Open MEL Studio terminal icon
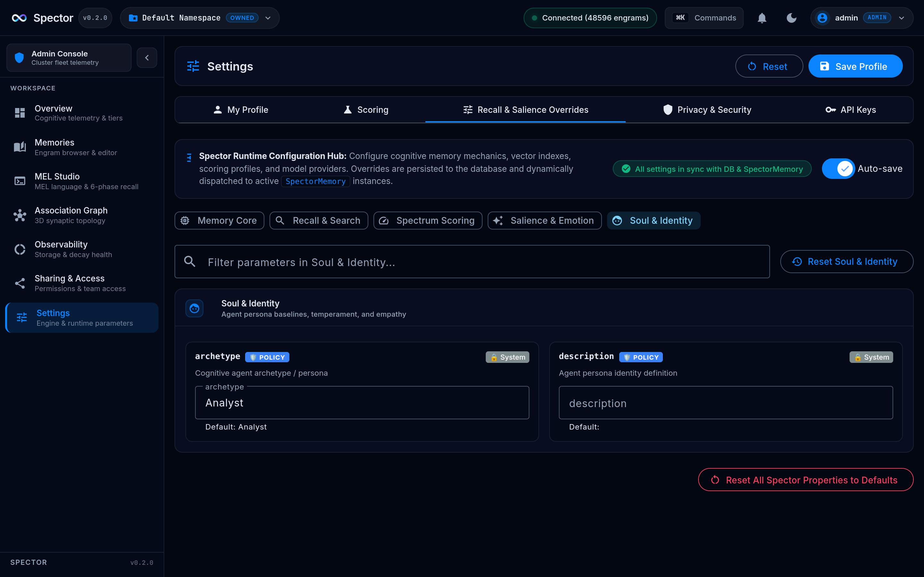The image size is (924, 577). pyautogui.click(x=20, y=181)
